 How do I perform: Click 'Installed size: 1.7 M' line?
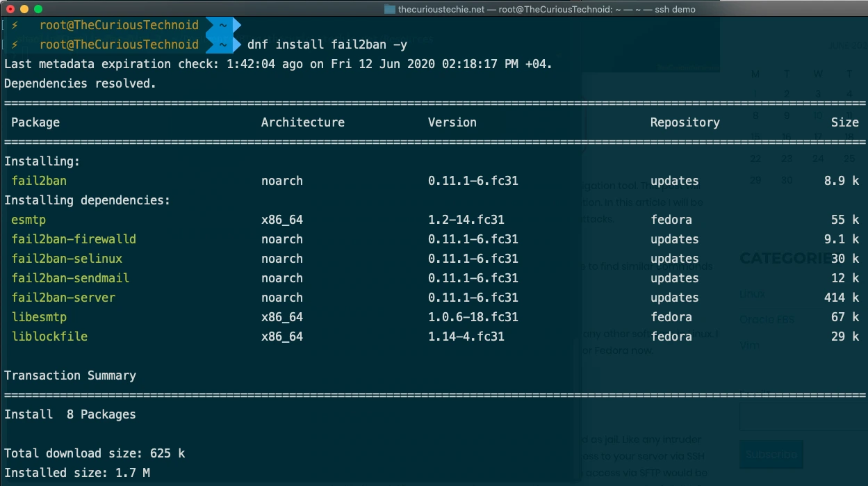tap(77, 473)
